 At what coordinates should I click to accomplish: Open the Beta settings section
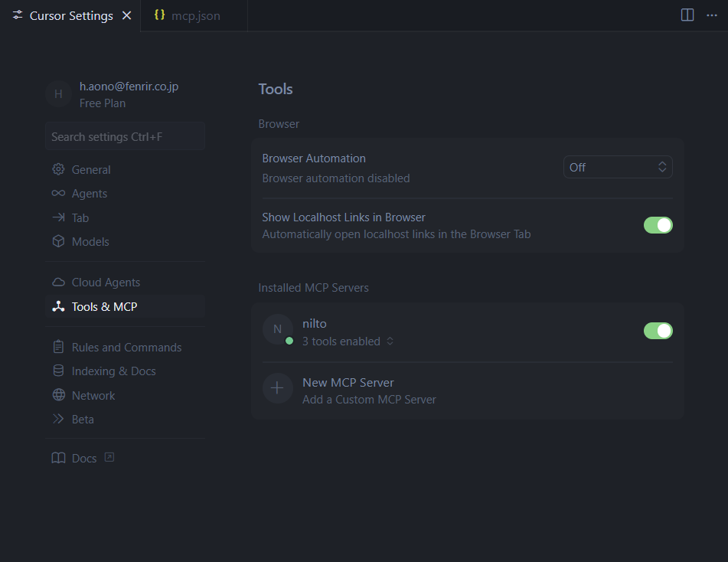click(83, 420)
